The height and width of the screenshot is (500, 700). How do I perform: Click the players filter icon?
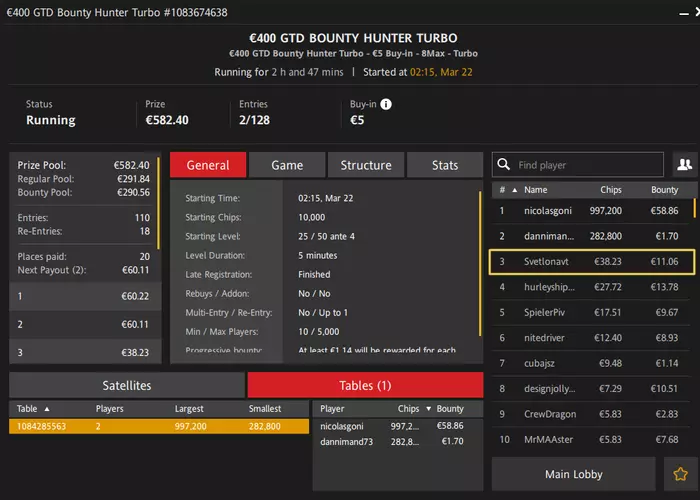point(684,164)
